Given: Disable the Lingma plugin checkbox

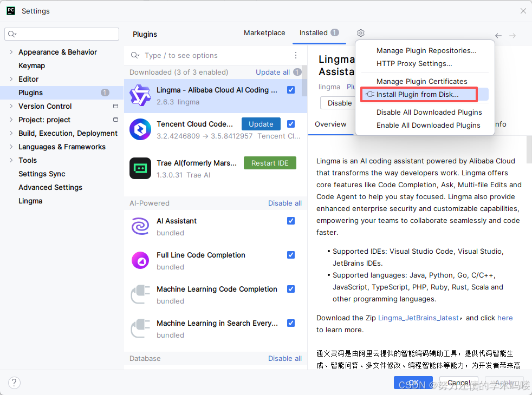Looking at the screenshot, I should click(291, 90).
